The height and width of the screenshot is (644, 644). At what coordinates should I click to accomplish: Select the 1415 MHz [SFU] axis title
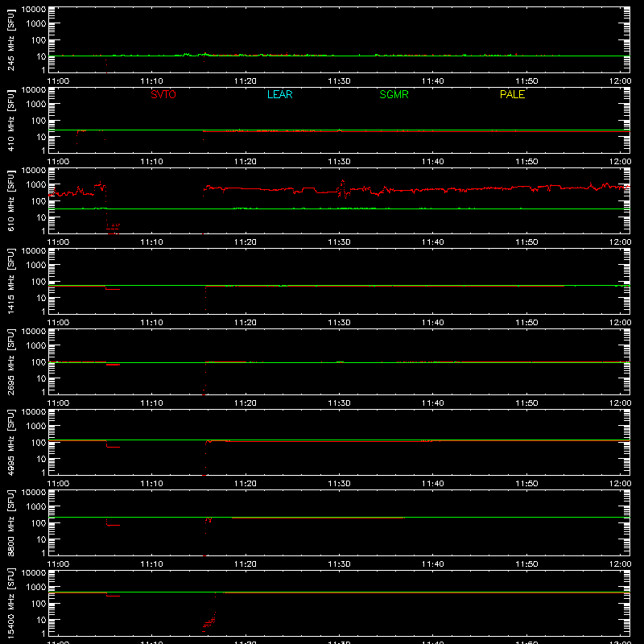pos(10,281)
